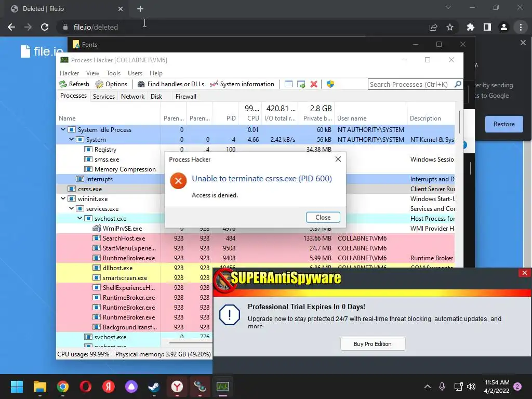The image size is (532, 399).
Task: Open Find handles or DLLs
Action: [x=170, y=84]
